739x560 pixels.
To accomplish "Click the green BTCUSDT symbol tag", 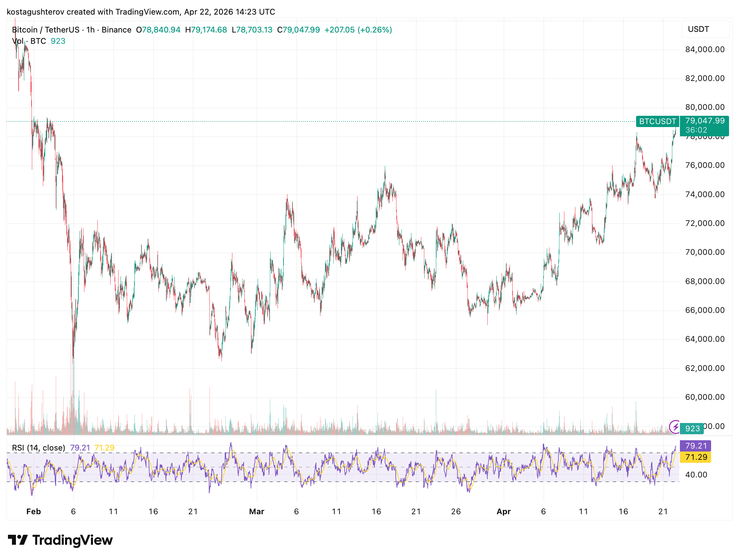I will (657, 121).
